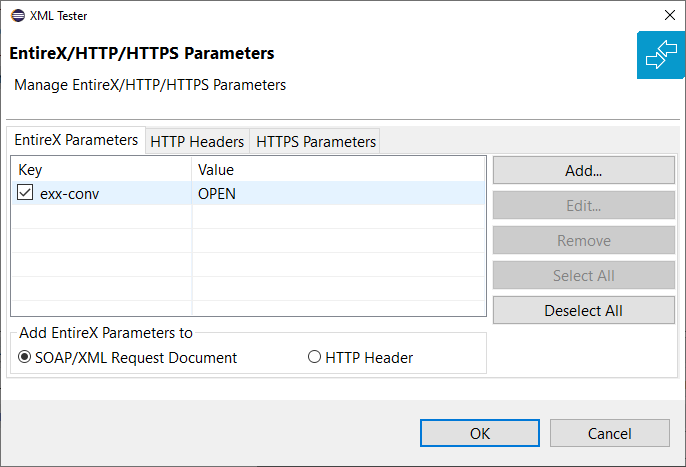Close the XML Tester dialog window

(669, 15)
